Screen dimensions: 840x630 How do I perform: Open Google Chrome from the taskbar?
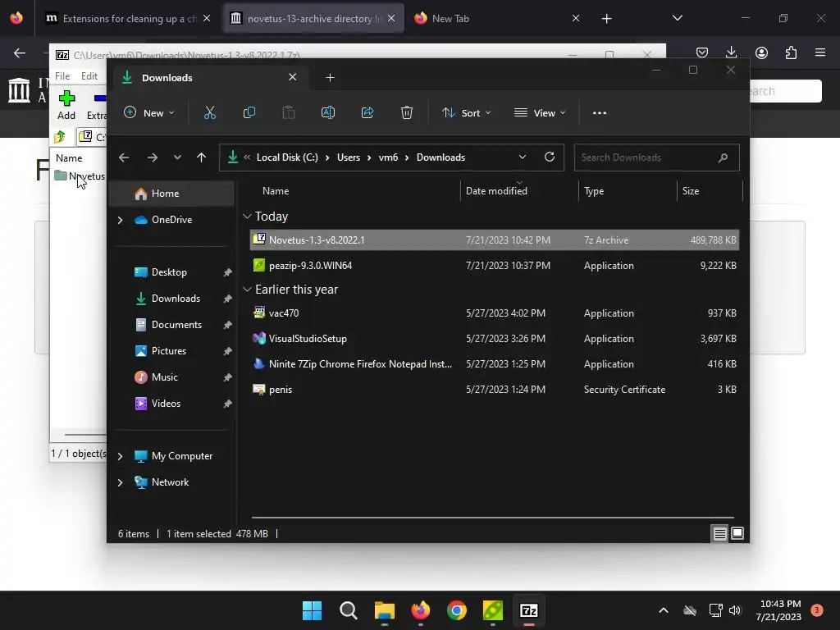pyautogui.click(x=456, y=610)
